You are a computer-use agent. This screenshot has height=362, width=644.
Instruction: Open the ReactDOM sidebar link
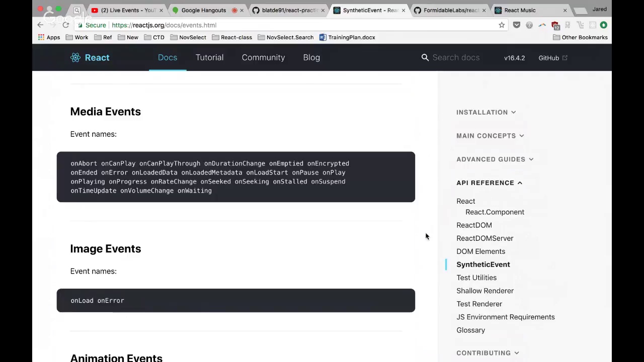(x=474, y=225)
